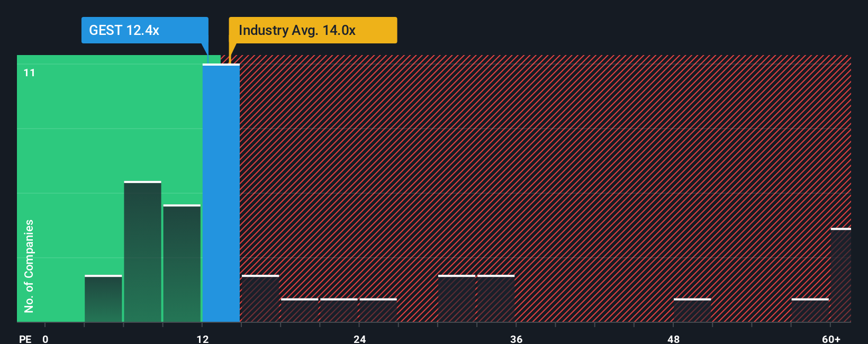Click the x-axis label 36
868x344 pixels.
tap(517, 339)
